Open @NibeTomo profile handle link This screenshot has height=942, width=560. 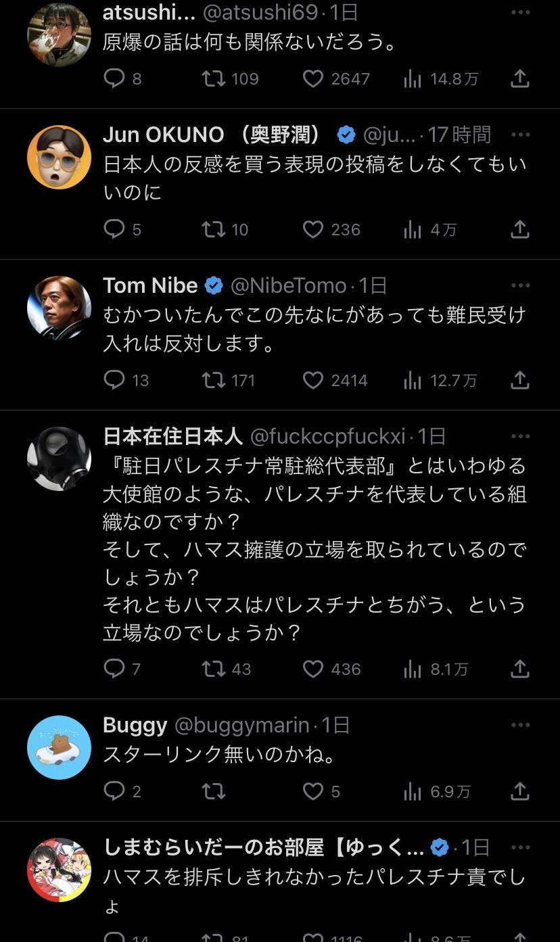289,285
